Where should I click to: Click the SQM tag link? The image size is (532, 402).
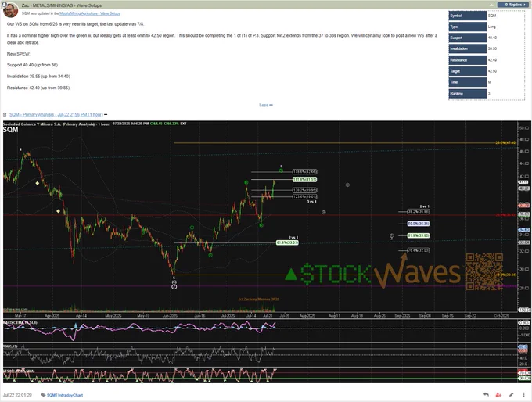click(51, 395)
